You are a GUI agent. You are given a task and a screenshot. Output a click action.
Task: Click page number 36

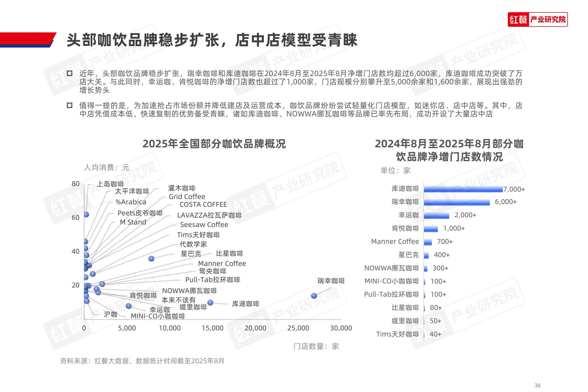pyautogui.click(x=537, y=385)
